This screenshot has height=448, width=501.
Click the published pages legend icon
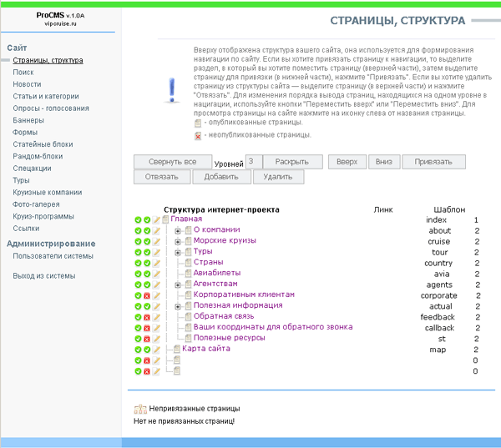[198, 123]
